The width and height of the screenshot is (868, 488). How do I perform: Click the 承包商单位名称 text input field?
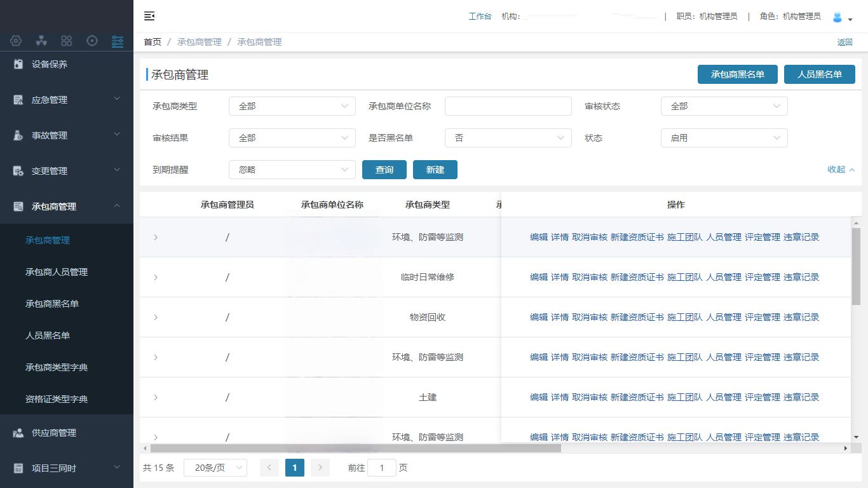point(508,106)
